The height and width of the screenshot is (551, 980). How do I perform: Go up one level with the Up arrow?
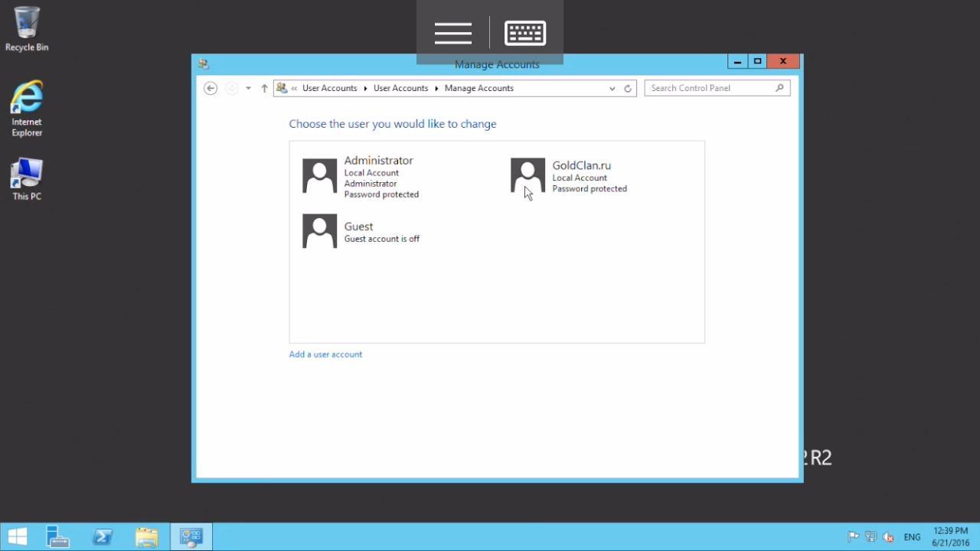pyautogui.click(x=264, y=88)
